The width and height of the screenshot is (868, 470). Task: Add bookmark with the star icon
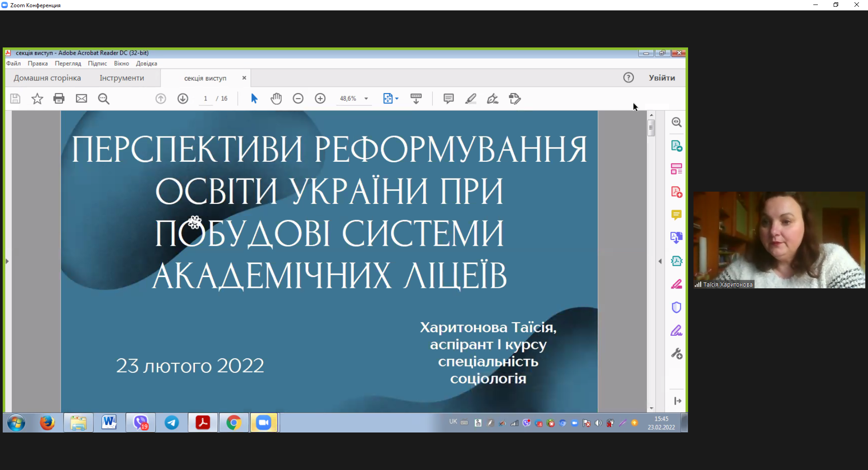(37, 99)
